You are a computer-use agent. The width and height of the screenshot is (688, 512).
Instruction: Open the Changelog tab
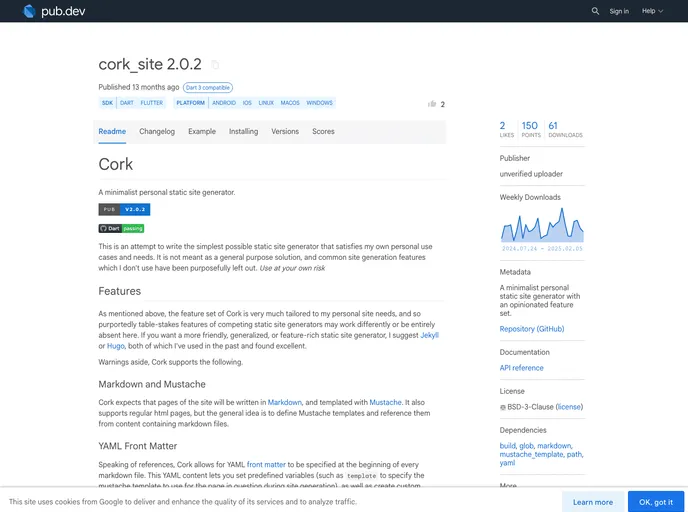point(157,131)
